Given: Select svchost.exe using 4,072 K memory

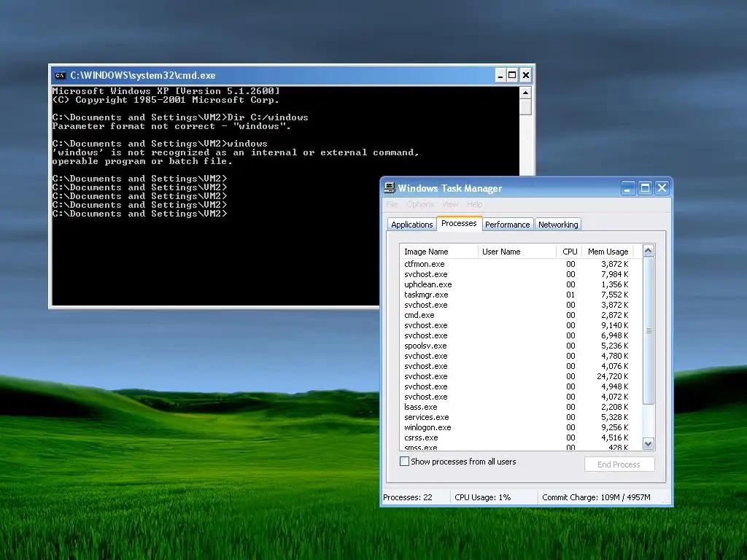Looking at the screenshot, I should [521, 397].
